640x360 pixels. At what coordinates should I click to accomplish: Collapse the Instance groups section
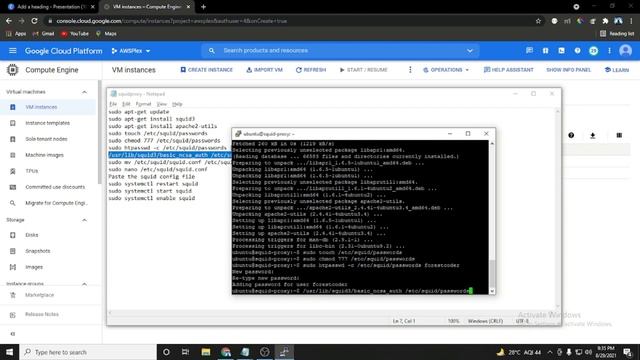[84, 284]
